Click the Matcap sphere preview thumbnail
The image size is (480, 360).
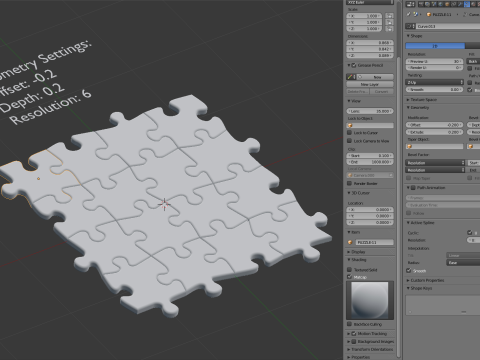[370, 300]
